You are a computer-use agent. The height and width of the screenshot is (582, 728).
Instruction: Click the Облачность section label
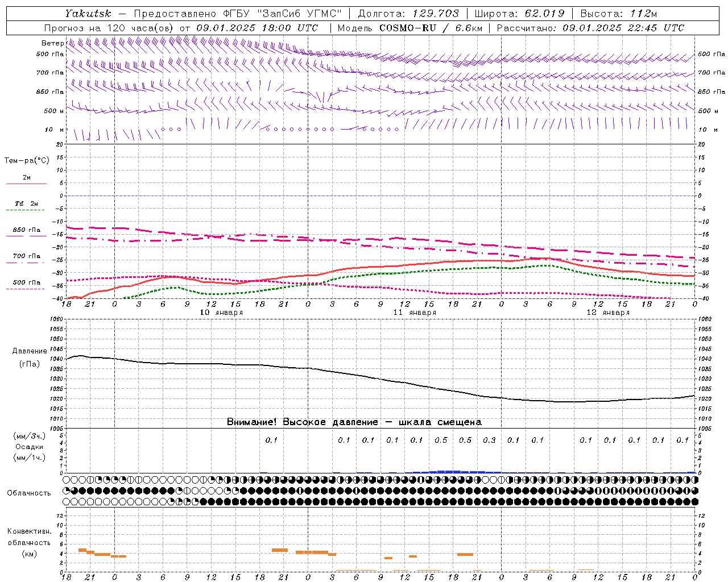pos(28,493)
